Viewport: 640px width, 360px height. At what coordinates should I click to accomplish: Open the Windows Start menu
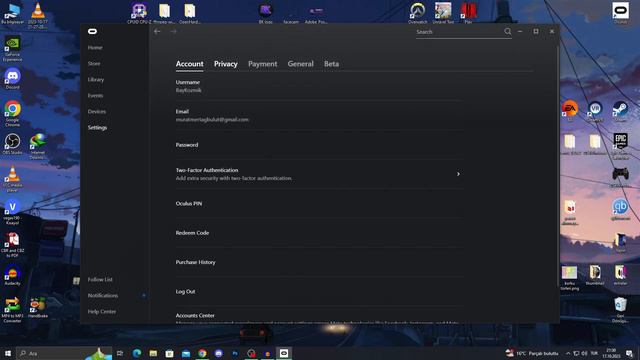pyautogui.click(x=8, y=353)
